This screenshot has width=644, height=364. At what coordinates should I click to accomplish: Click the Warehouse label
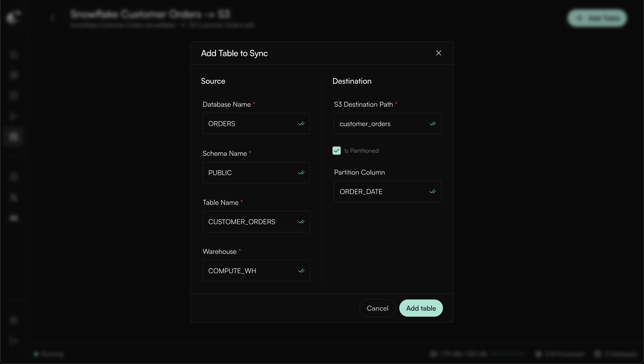tap(220, 251)
